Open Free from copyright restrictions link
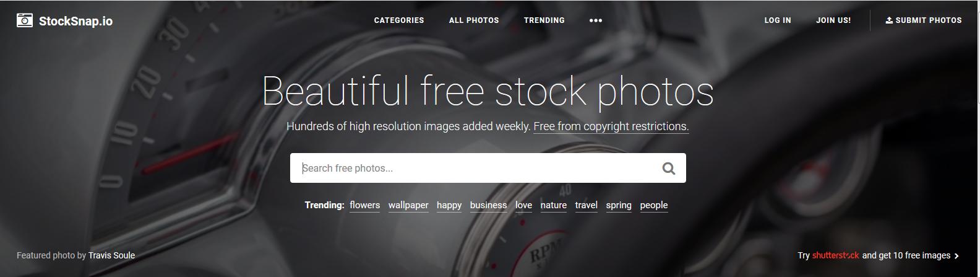Screen dimensions: 980x277 coord(611,126)
